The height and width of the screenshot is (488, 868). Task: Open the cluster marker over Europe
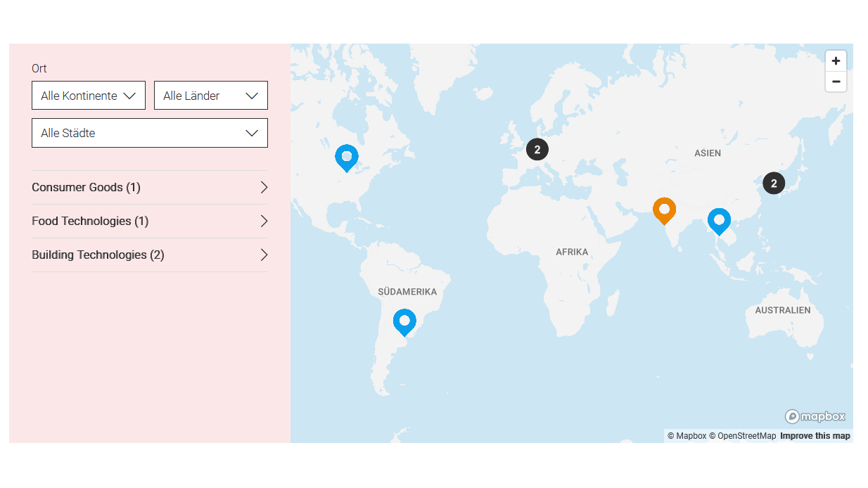pos(537,149)
